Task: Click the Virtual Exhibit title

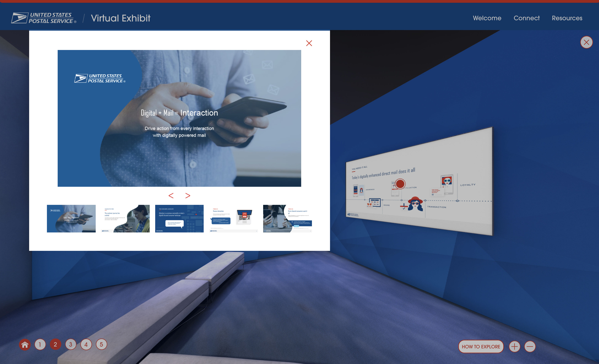Action: pos(121,18)
